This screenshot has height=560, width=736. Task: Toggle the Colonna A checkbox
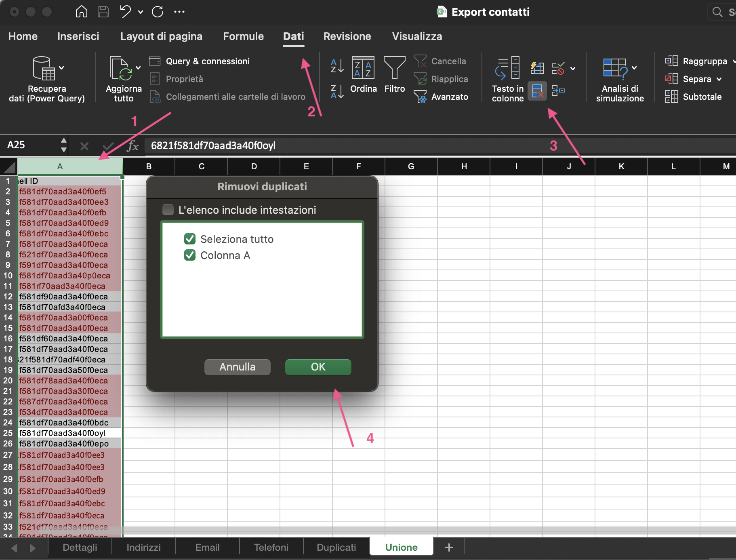(190, 255)
